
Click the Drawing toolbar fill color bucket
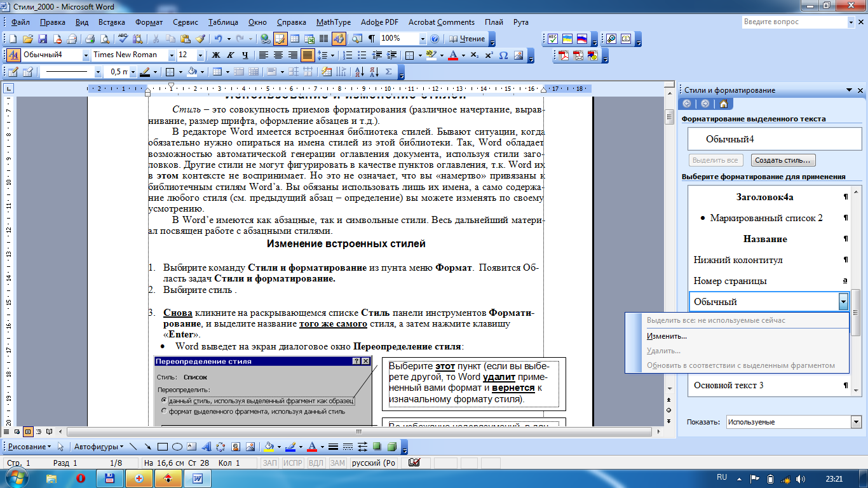coord(268,446)
